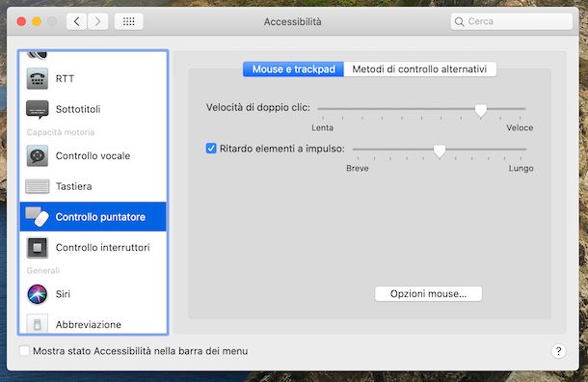Select Sottotitoli in the sidebar
Viewport: 588px width, 382px height.
pyautogui.click(x=93, y=109)
